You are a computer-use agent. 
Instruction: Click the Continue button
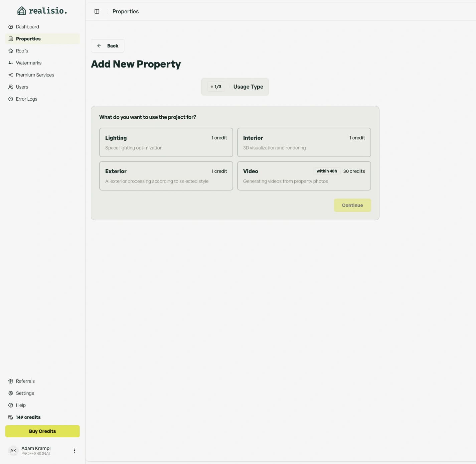[x=352, y=205]
